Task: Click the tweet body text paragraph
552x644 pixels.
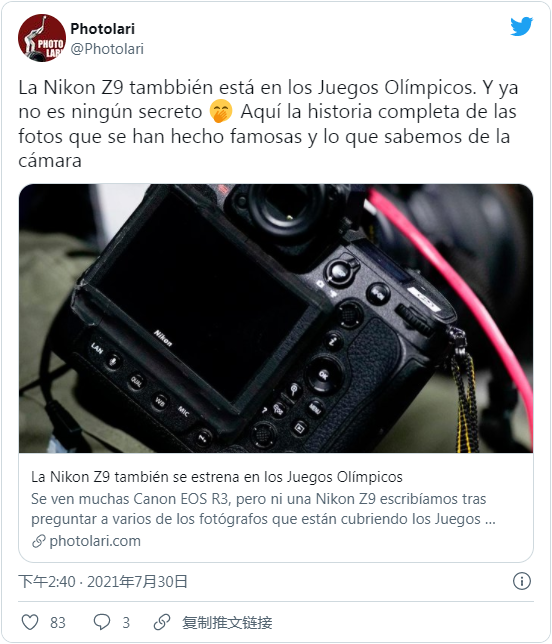Action: pos(268,124)
